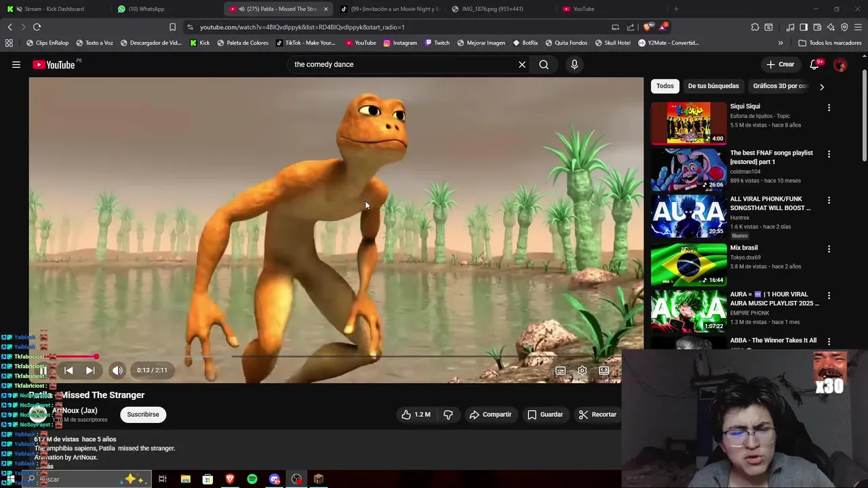Click the Crear button
Image resolution: width=868 pixels, height=488 pixels.
pyautogui.click(x=780, y=64)
